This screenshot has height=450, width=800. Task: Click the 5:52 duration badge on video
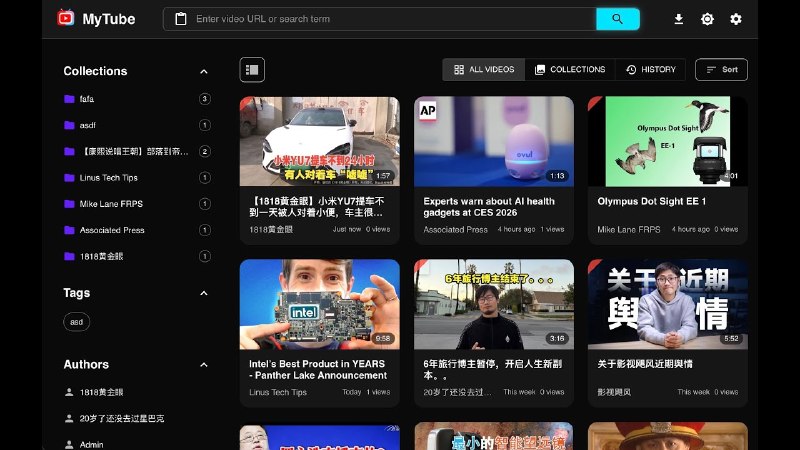click(x=731, y=338)
